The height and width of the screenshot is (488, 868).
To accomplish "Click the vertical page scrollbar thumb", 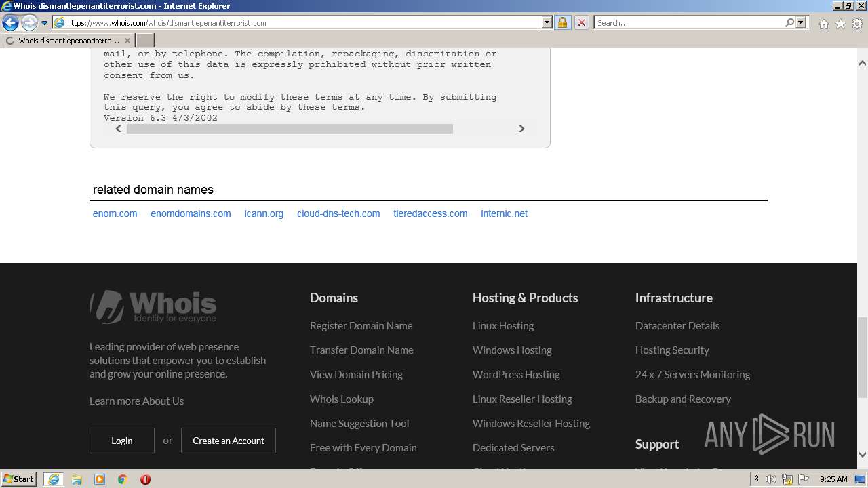I will coord(863,357).
